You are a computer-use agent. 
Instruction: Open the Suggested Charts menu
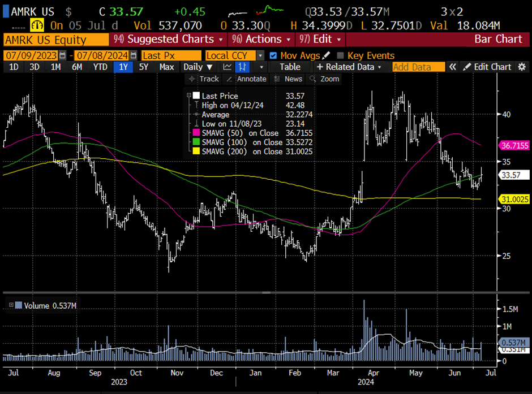(x=168, y=39)
